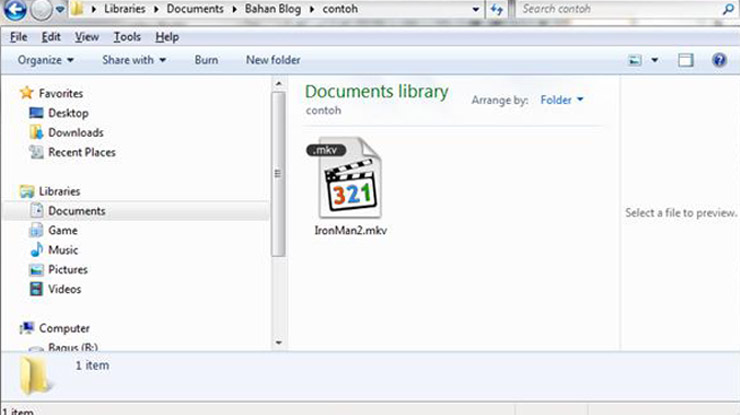Open the Share with dropdown
The image size is (740, 415).
click(x=134, y=60)
